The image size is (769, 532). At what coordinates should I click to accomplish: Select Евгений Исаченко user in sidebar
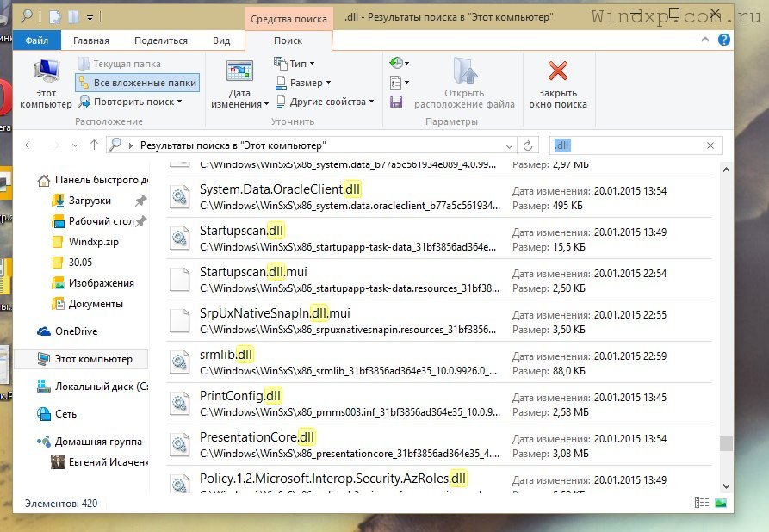pyautogui.click(x=100, y=462)
